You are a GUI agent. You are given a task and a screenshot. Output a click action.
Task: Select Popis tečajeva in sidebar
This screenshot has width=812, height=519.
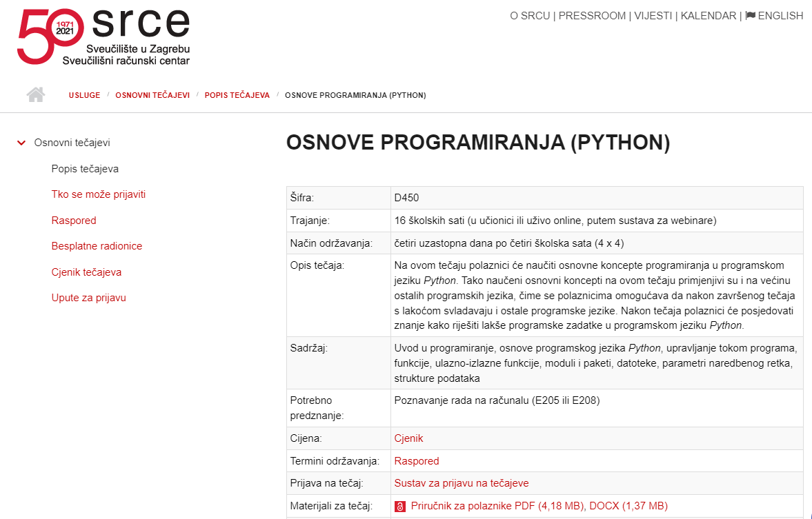pos(85,169)
